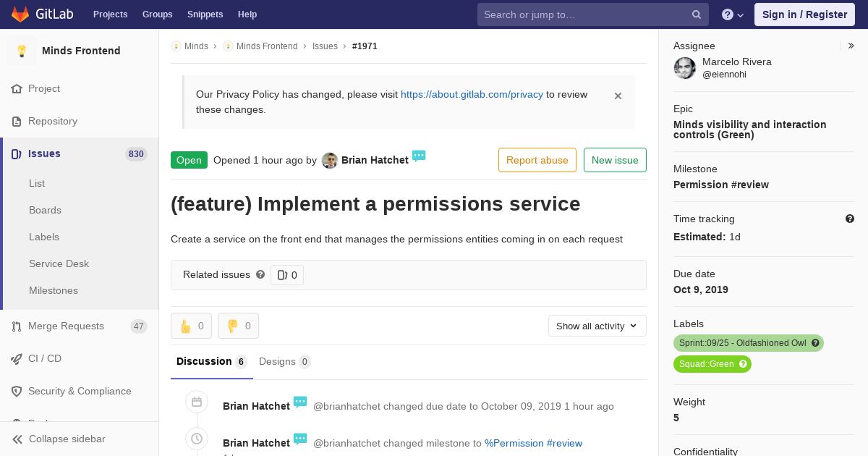Open Service Desk in sidebar
The image size is (868, 456).
click(x=59, y=263)
